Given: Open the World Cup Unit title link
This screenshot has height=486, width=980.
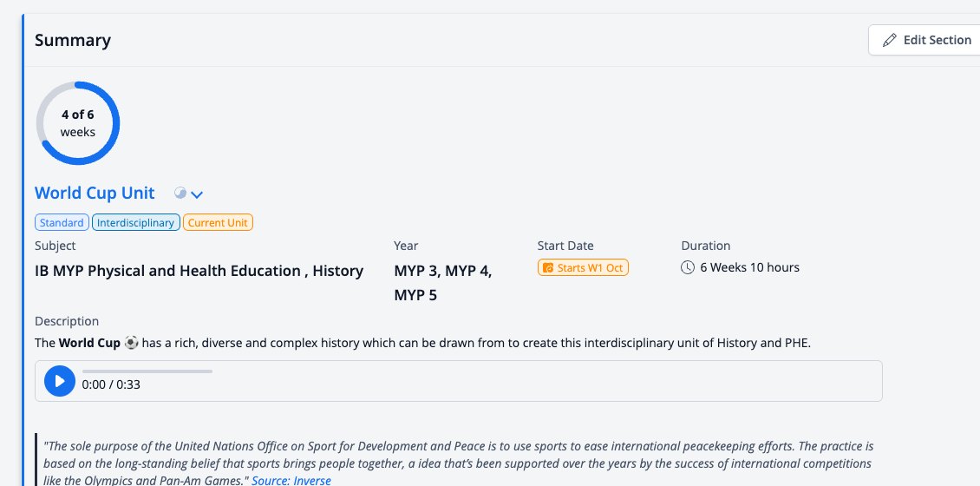Looking at the screenshot, I should pyautogui.click(x=95, y=193).
